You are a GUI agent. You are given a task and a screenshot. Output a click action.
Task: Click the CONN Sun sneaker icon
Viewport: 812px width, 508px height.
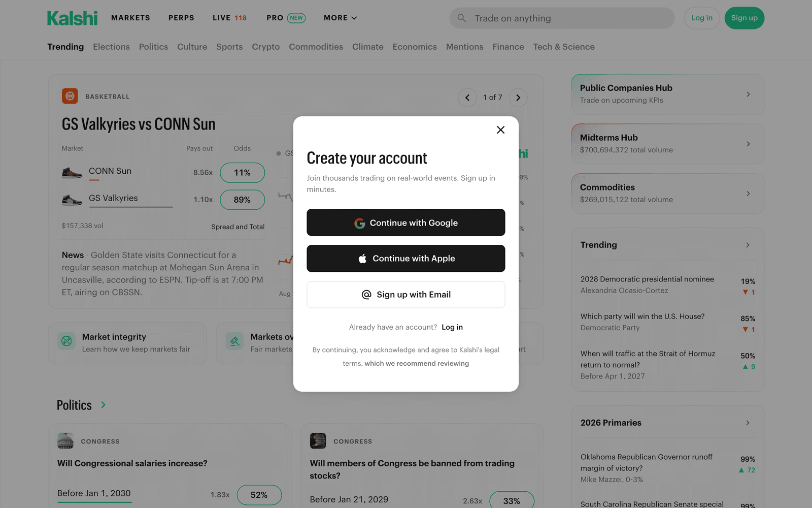pos(72,172)
